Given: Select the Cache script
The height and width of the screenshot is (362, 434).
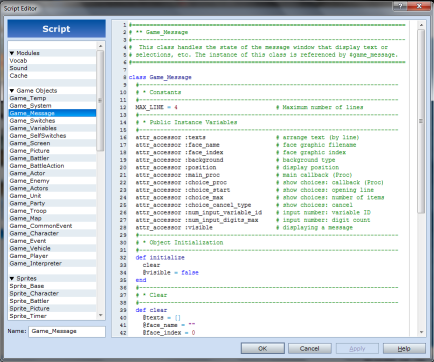Looking at the screenshot, I should tap(52, 76).
